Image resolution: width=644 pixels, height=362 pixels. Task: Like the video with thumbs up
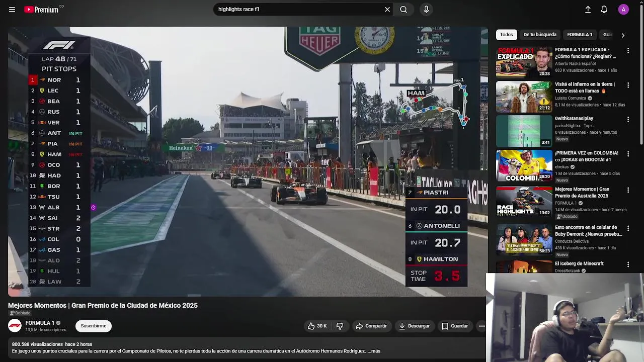pyautogui.click(x=317, y=326)
